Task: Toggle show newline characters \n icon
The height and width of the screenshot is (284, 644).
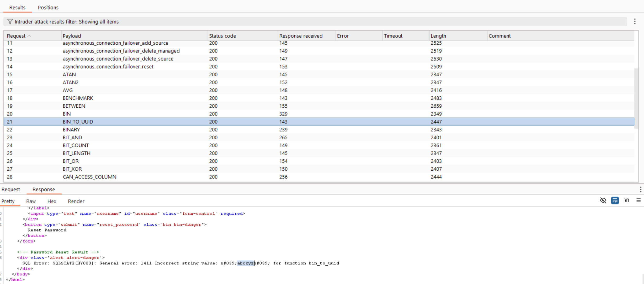Action: (627, 200)
